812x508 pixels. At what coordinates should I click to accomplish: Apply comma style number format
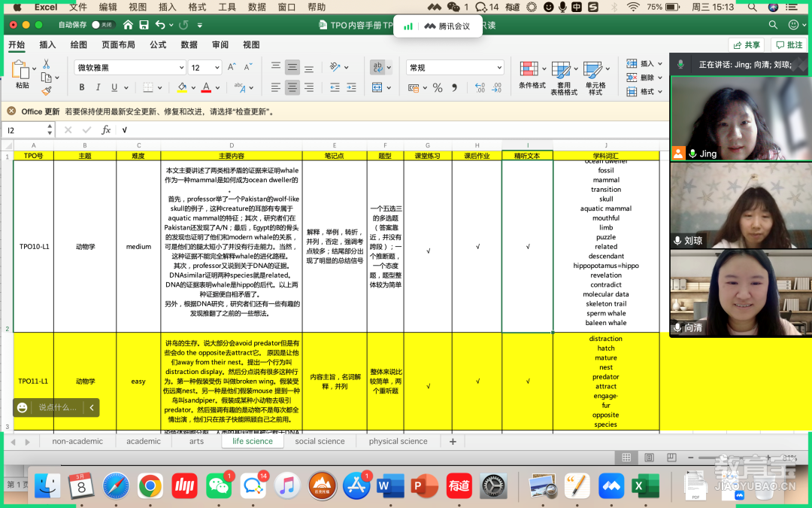454,87
